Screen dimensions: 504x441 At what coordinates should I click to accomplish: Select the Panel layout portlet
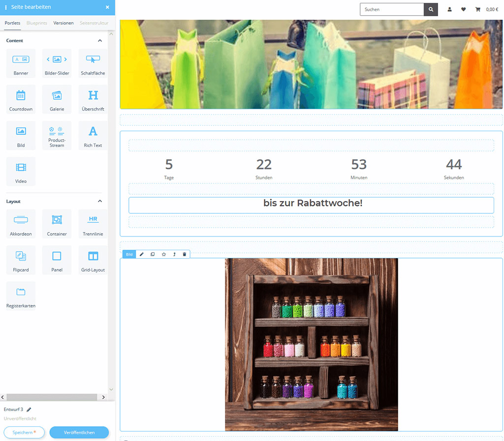pyautogui.click(x=57, y=260)
